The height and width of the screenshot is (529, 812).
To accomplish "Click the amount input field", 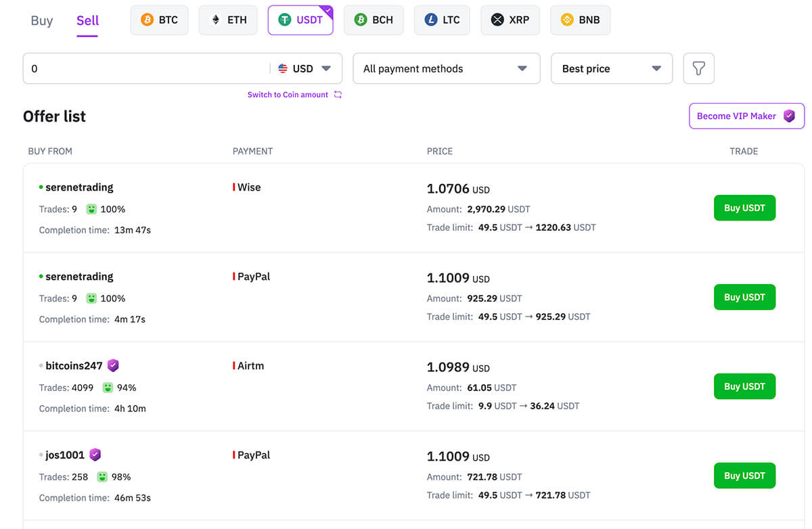I will click(x=145, y=68).
